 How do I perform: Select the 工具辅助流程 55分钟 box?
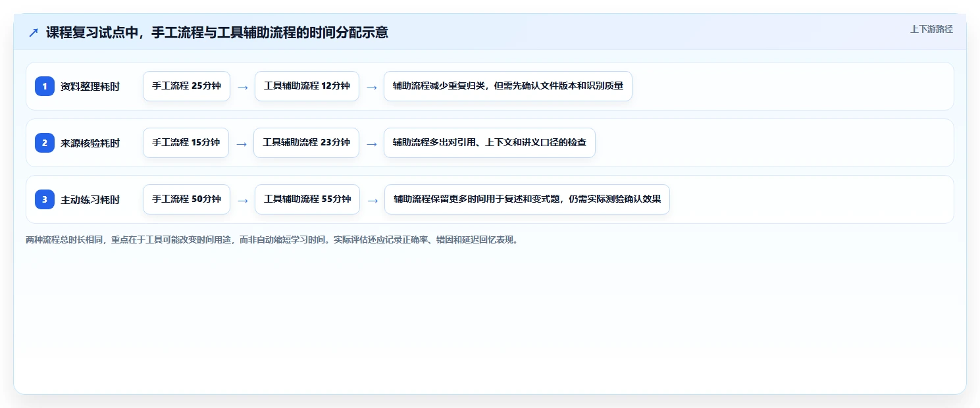tap(307, 199)
